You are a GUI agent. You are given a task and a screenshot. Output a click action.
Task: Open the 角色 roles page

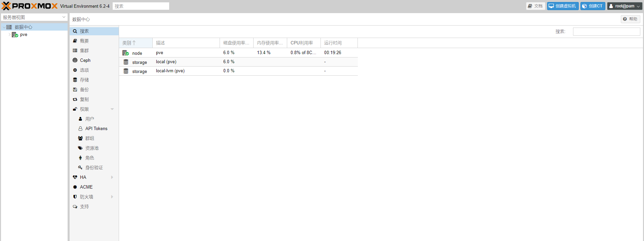(94, 158)
